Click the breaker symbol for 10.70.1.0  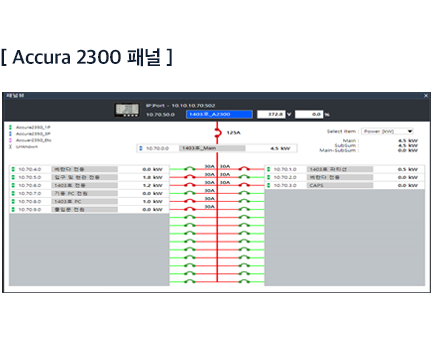click(244, 169)
